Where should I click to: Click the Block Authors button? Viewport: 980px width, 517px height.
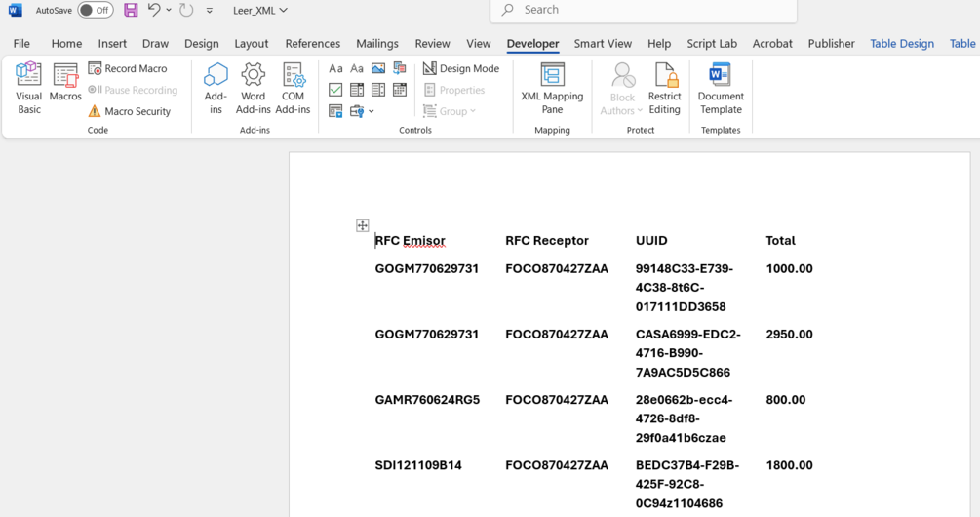tap(622, 89)
